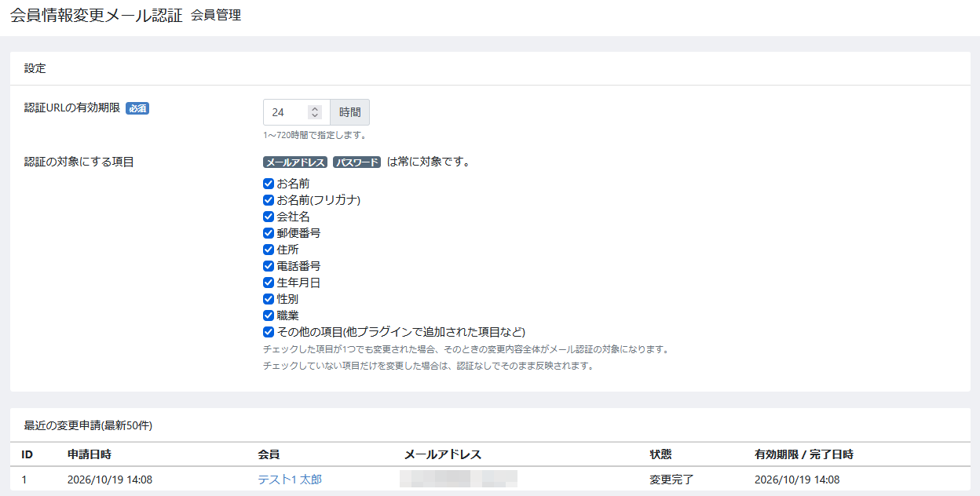Uncheck the 会社名 checkbox
Viewport: 980px width, 496px height.
point(269,217)
